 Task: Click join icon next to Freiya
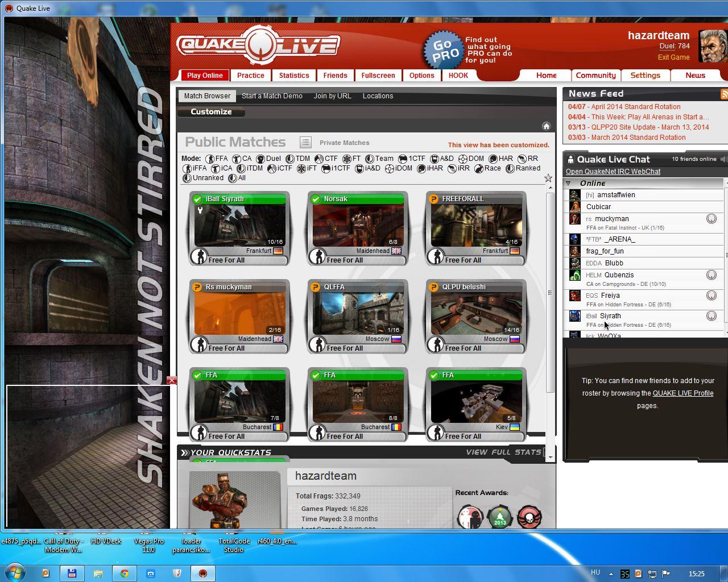712,296
